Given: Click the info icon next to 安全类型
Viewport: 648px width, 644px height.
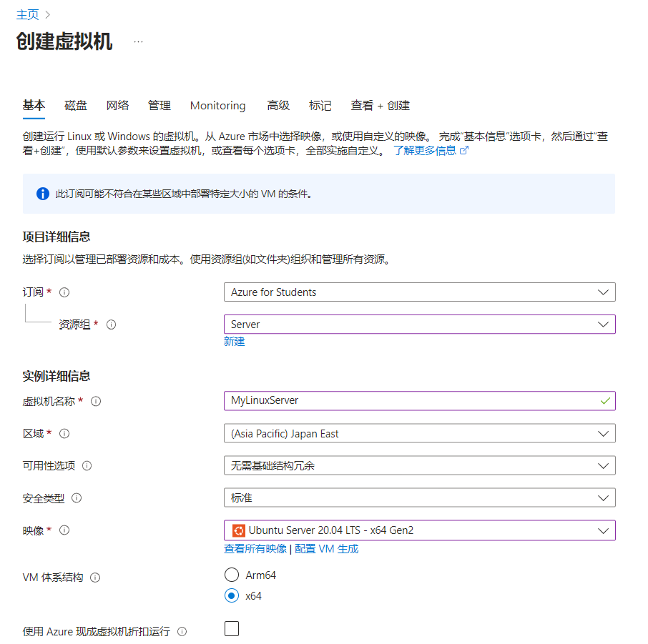Looking at the screenshot, I should [77, 497].
